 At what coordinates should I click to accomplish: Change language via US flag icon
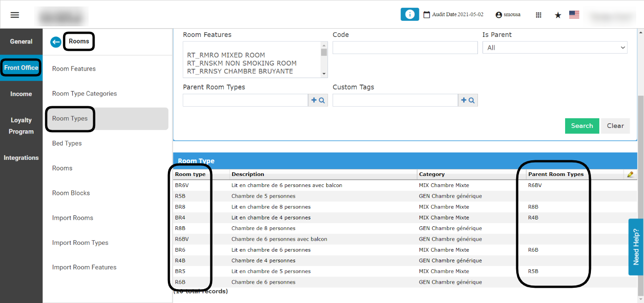574,15
